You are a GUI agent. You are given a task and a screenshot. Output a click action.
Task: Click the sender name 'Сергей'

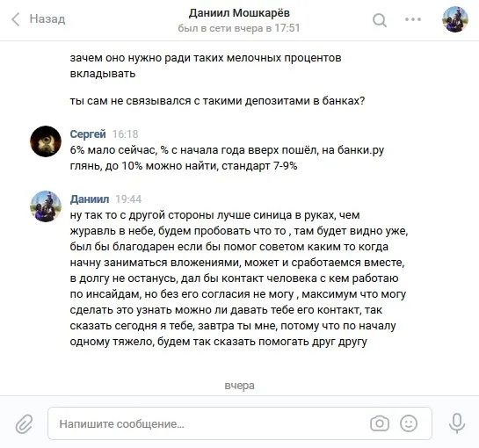88,134
